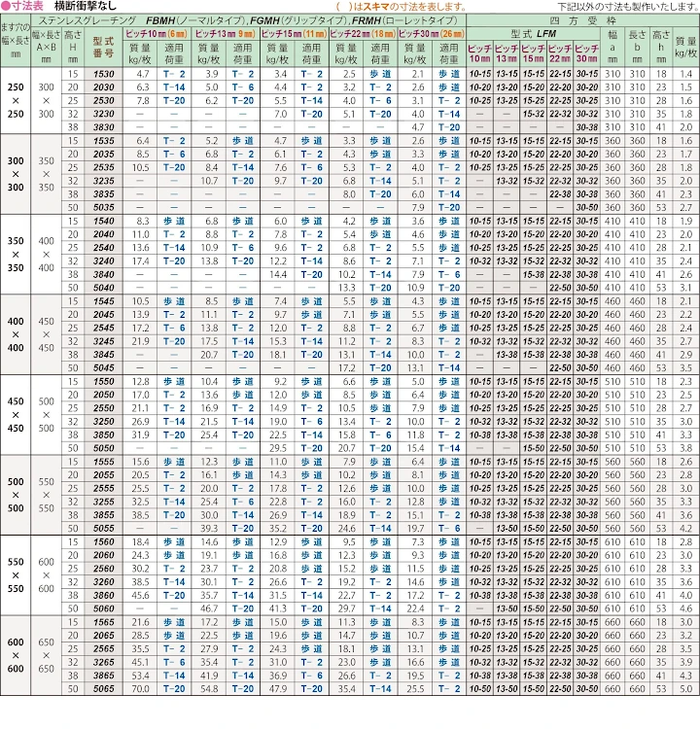Click the mass value '31.9' in row 3850
The height and width of the screenshot is (729, 700).
[140, 434]
